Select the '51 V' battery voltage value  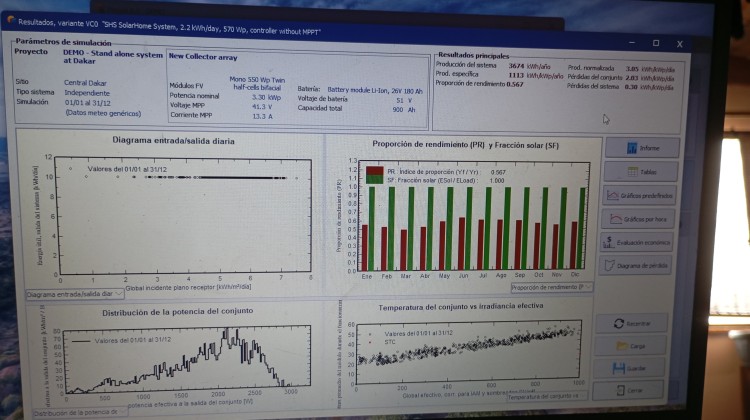point(403,100)
